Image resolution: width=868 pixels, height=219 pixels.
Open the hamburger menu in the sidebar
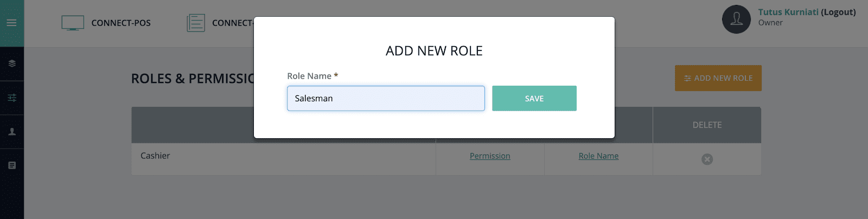[x=11, y=23]
